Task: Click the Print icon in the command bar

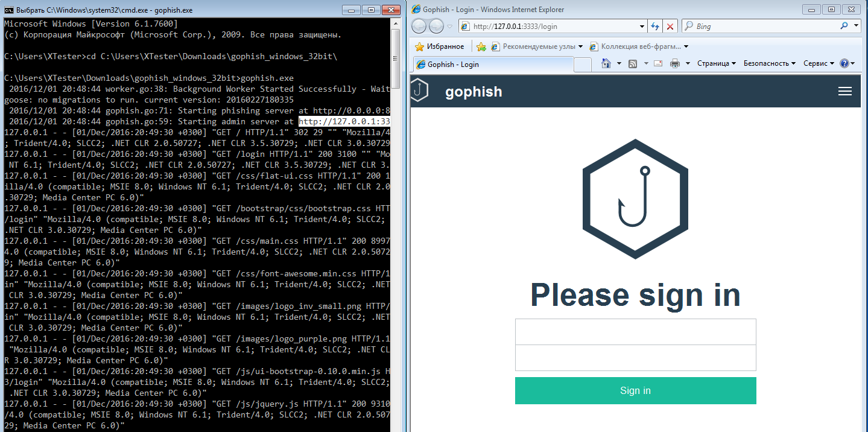Action: [x=675, y=63]
